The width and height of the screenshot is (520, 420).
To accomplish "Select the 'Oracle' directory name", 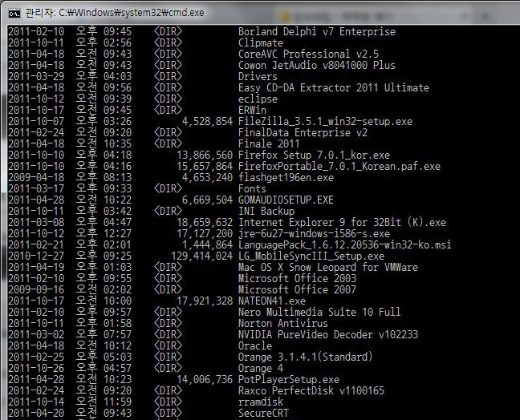I will click(x=255, y=346).
